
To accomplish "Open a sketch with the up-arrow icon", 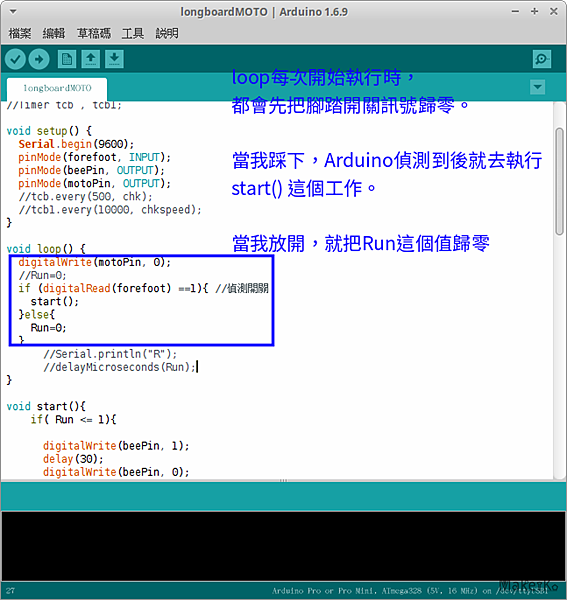I will [x=91, y=59].
